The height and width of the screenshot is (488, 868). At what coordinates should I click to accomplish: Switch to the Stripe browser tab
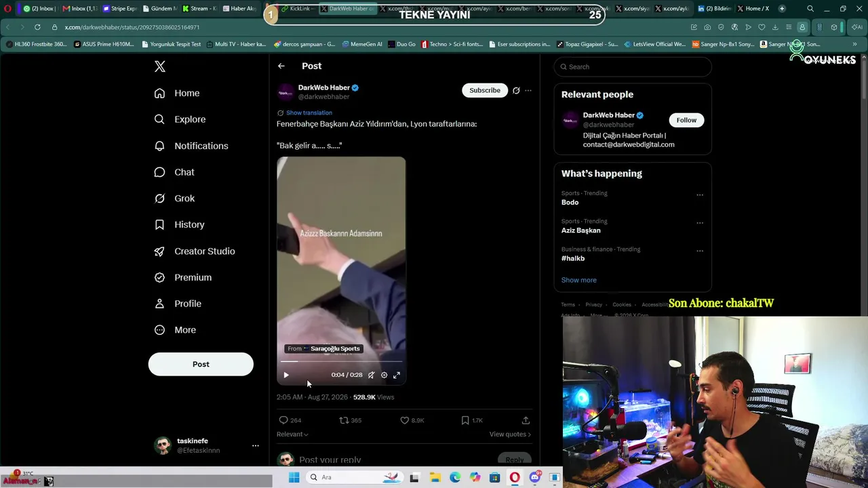coord(120,9)
